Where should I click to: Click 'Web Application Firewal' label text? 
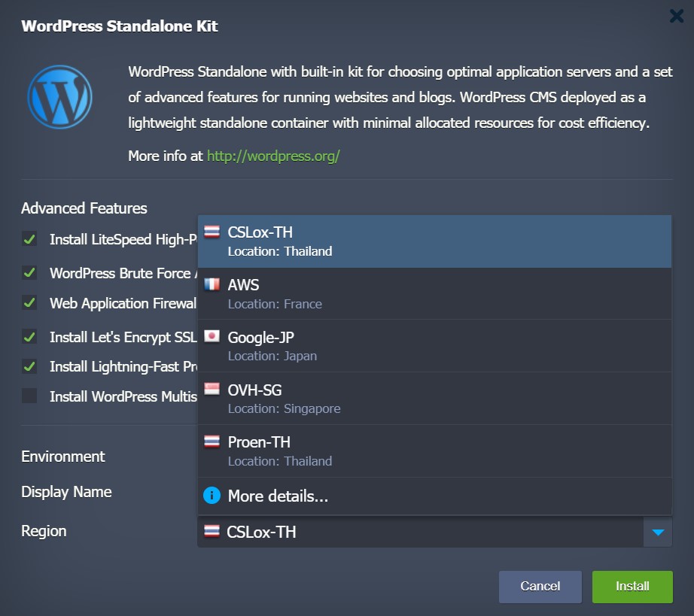(x=123, y=303)
